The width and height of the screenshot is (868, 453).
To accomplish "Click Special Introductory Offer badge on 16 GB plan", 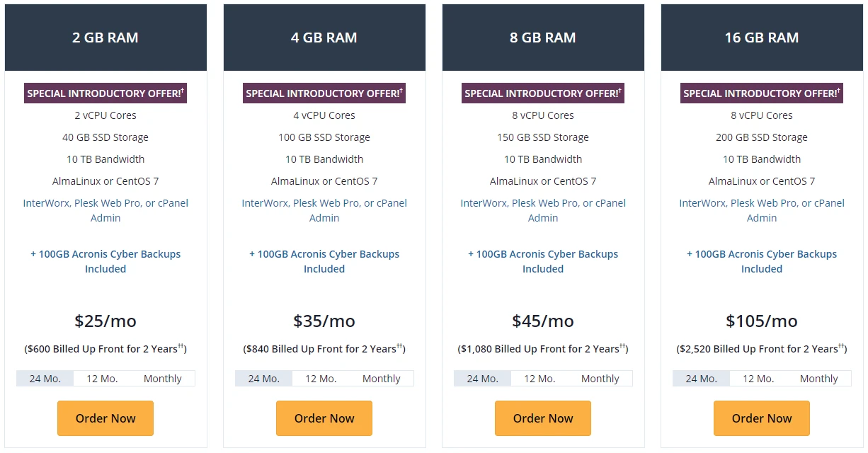I will tap(761, 93).
